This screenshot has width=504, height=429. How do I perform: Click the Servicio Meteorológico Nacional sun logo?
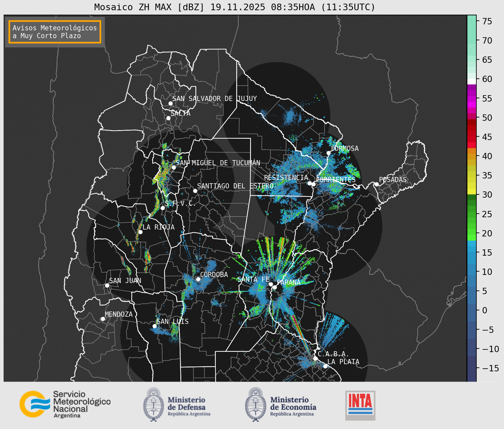click(35, 404)
